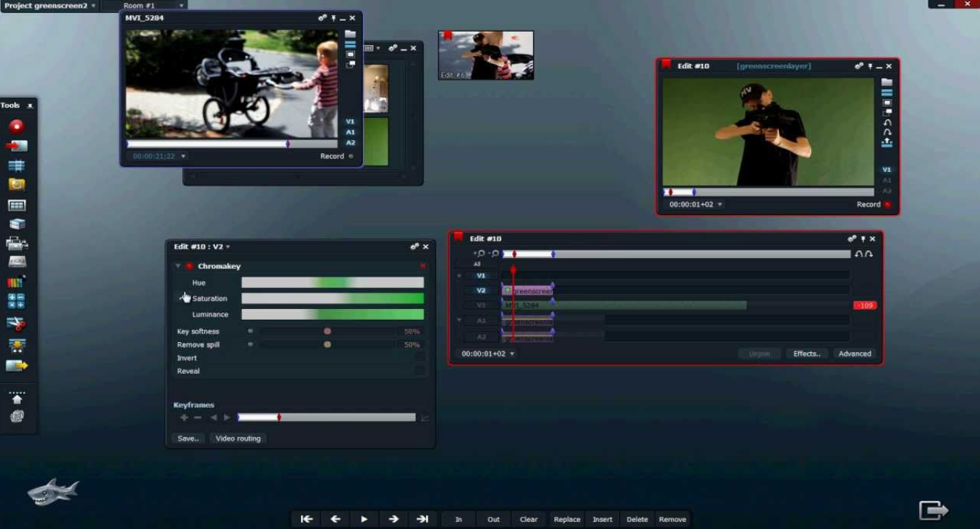This screenshot has height=529, width=980.
Task: Open the import clips tool icon
Action: (x=17, y=146)
